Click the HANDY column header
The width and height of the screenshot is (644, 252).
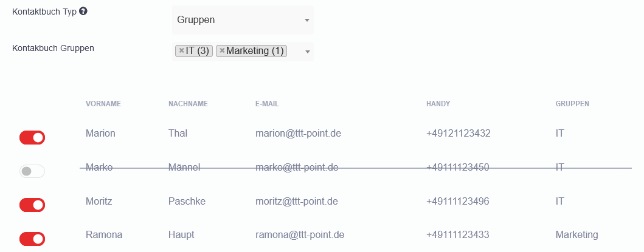tap(438, 104)
